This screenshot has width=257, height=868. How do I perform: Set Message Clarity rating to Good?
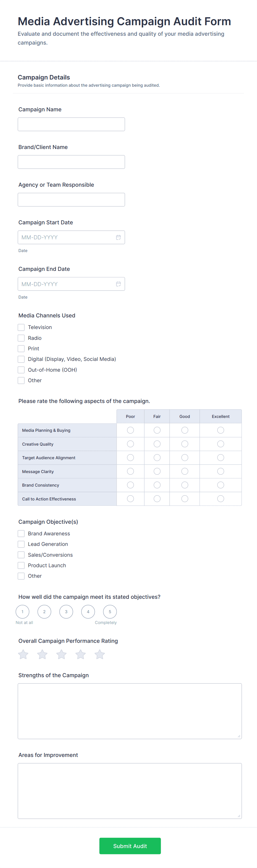tap(185, 471)
